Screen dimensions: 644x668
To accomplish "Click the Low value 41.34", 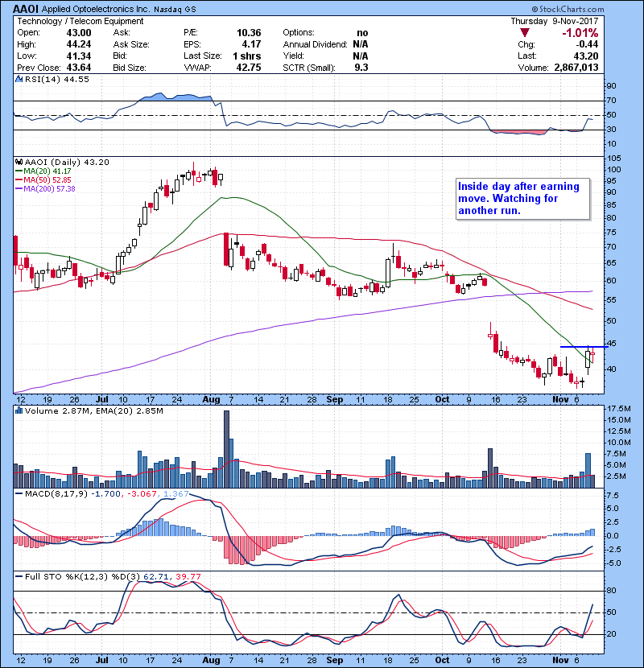I will tap(78, 56).
